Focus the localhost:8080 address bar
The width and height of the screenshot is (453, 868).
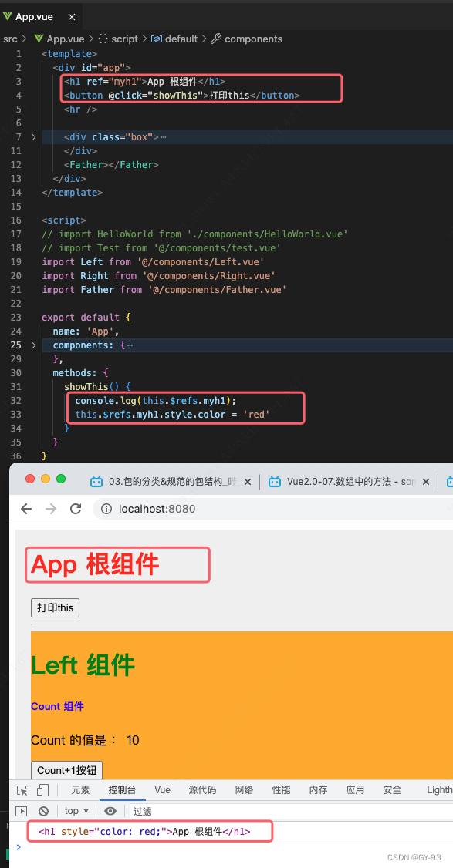tap(272, 509)
